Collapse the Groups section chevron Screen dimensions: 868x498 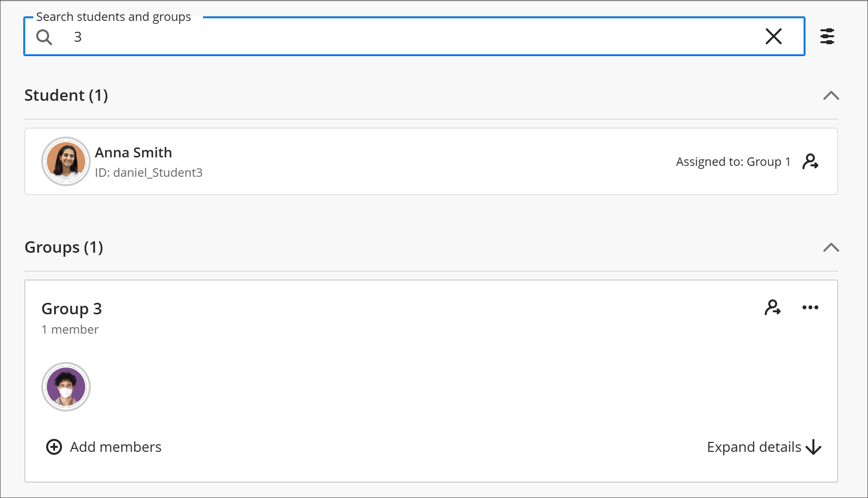click(831, 247)
